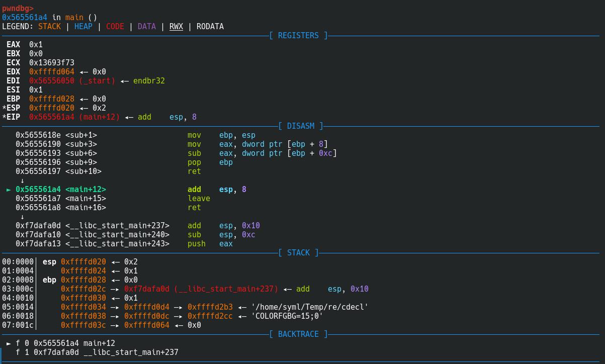Viewport: 605px width, 364px height.
Task: Click the frame 0 arrow in the backtrace
Action: tap(9, 343)
